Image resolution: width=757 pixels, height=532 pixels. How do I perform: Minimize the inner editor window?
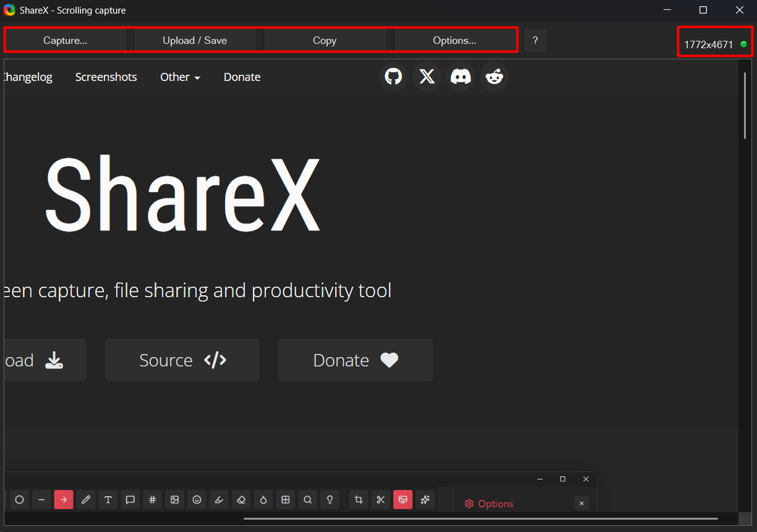[540, 479]
